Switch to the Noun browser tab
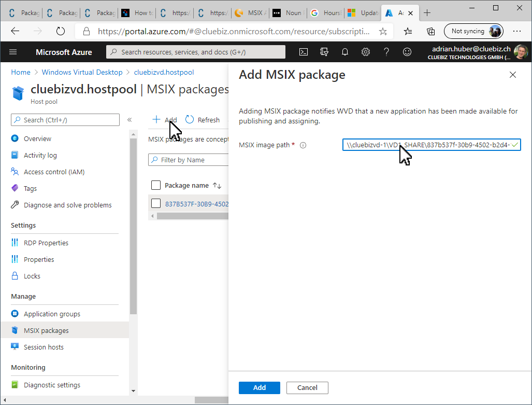This screenshot has width=532, height=405. (289, 13)
